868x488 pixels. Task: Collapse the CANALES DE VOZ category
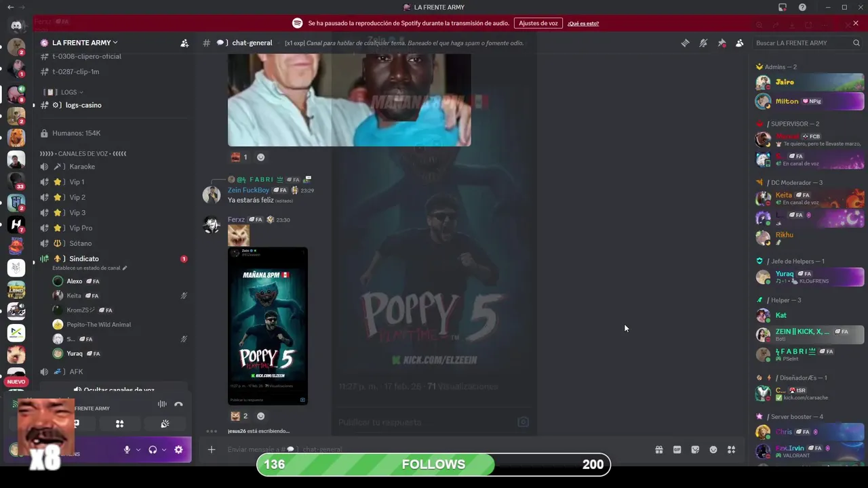pyautogui.click(x=83, y=154)
